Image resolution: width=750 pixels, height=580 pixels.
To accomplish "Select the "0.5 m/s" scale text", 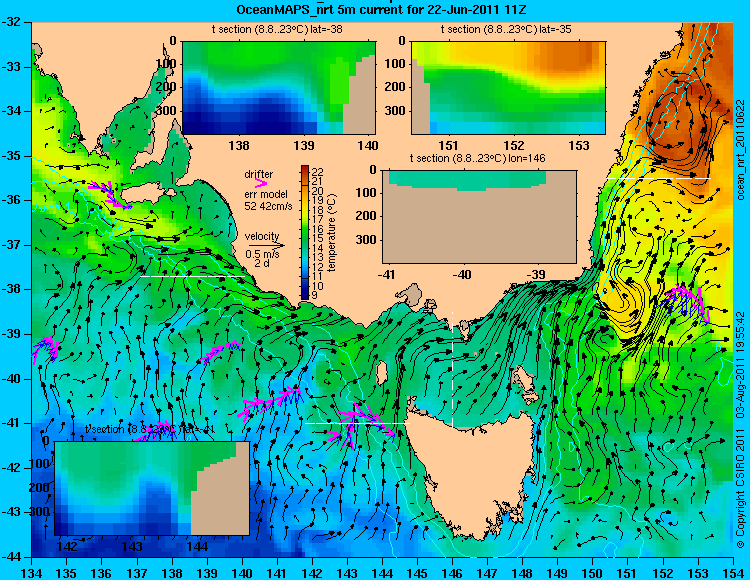I will pos(262,254).
